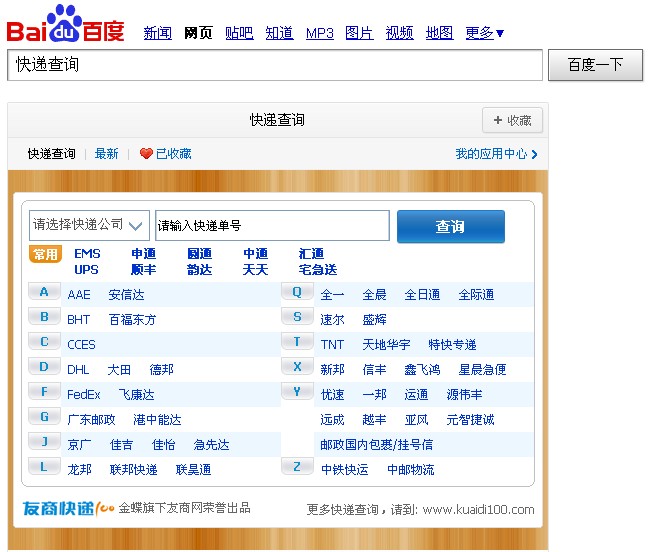
Task: Choose 韵达 courier
Action: [x=199, y=270]
